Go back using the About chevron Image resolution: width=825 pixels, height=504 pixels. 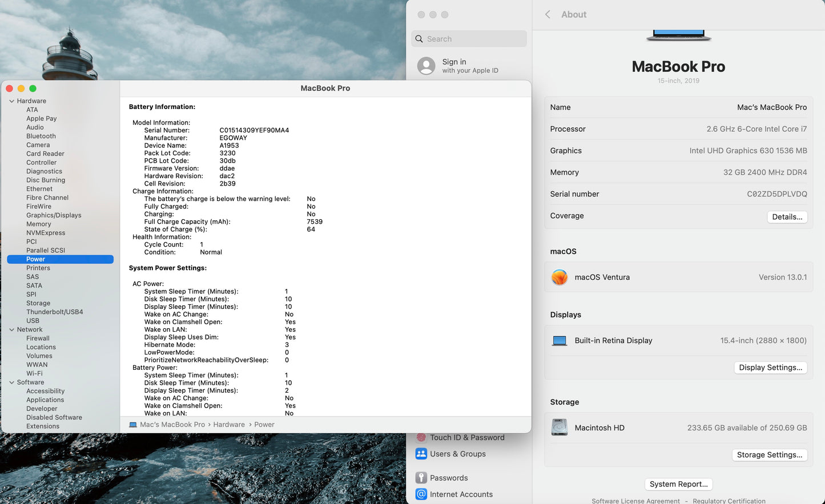tap(548, 15)
